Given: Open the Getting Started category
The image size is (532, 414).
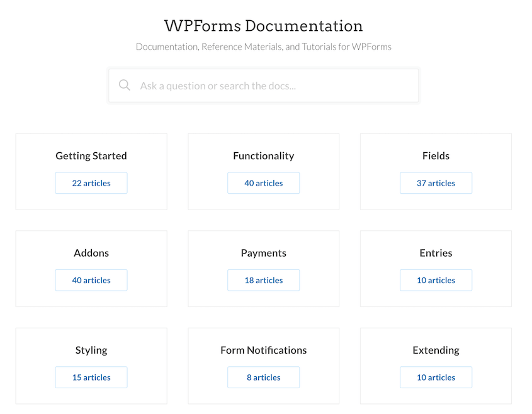Looking at the screenshot, I should [91, 155].
